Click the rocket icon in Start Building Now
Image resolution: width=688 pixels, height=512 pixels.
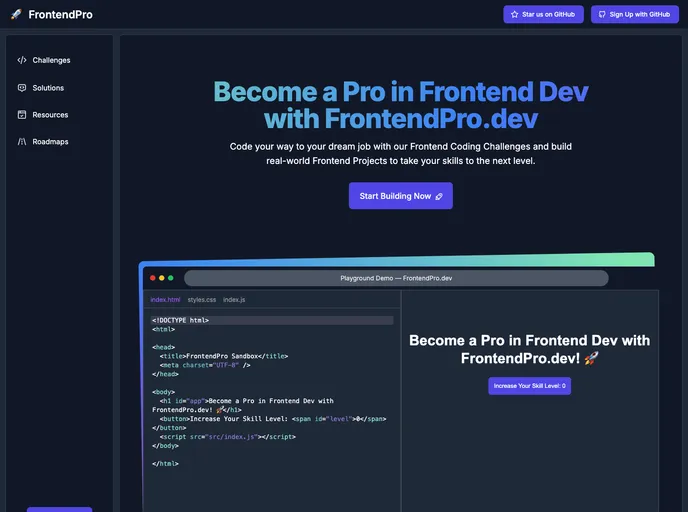coord(439,197)
